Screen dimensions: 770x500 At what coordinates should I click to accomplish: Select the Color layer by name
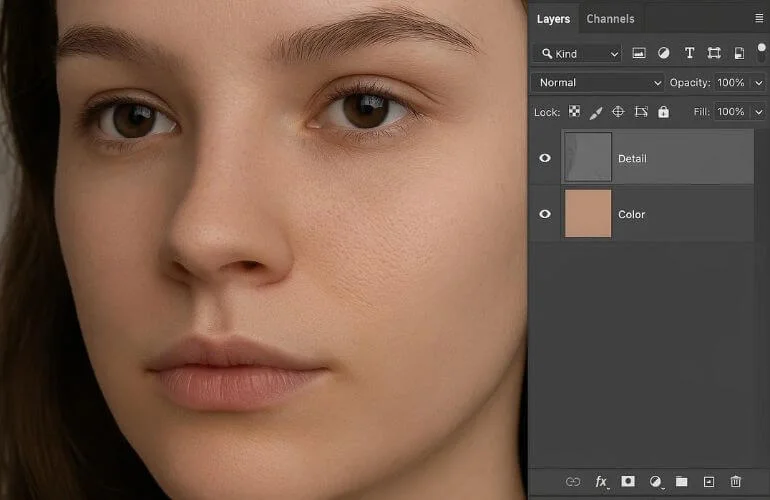point(632,214)
